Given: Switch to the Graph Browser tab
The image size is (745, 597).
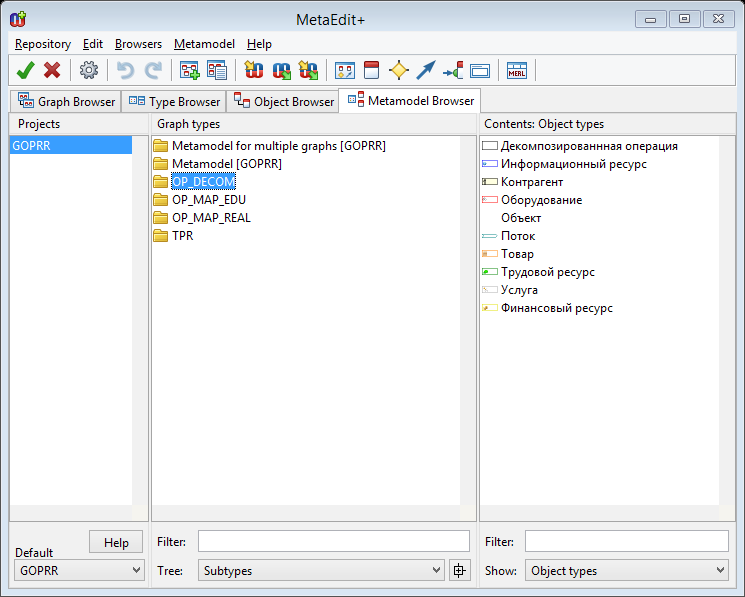Looking at the screenshot, I should 66,102.
